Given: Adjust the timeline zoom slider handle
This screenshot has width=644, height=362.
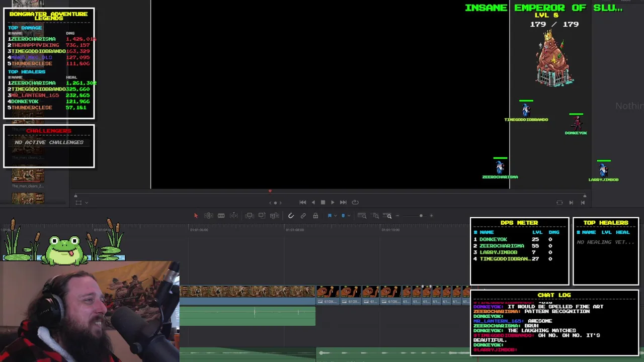Looking at the screenshot, I should coord(421,216).
